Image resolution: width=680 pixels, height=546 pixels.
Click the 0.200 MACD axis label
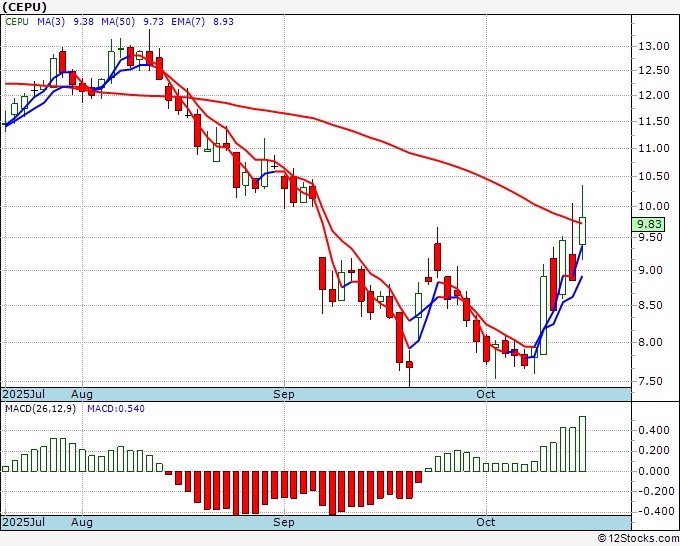click(x=654, y=451)
